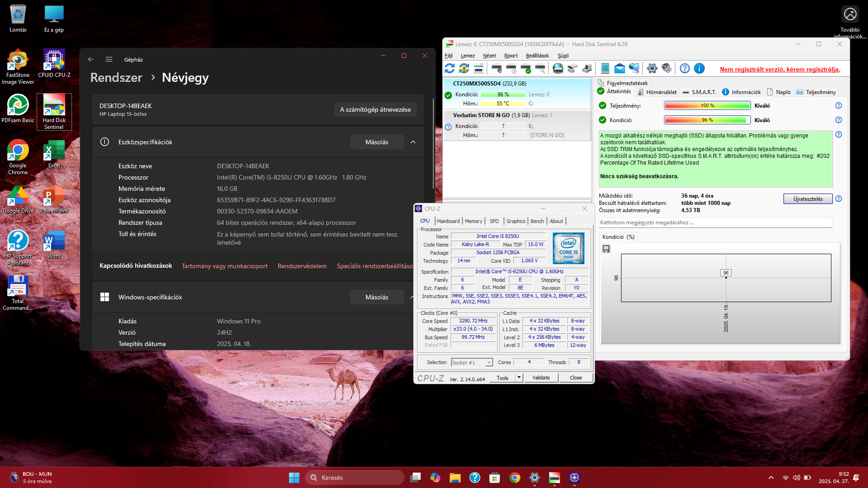Viewport: 868px width, 488px height.
Task: Click the refresh disk information toolbar icon
Action: click(450, 68)
